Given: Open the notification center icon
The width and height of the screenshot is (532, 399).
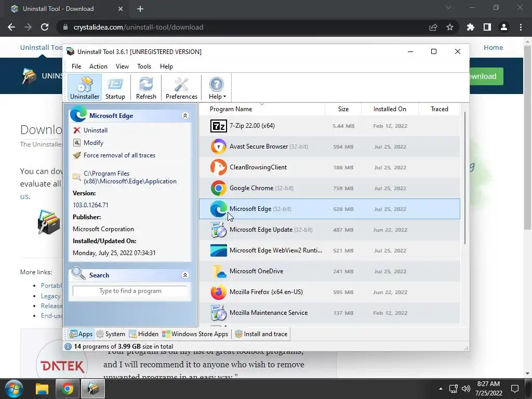Looking at the screenshot, I should coord(515,389).
